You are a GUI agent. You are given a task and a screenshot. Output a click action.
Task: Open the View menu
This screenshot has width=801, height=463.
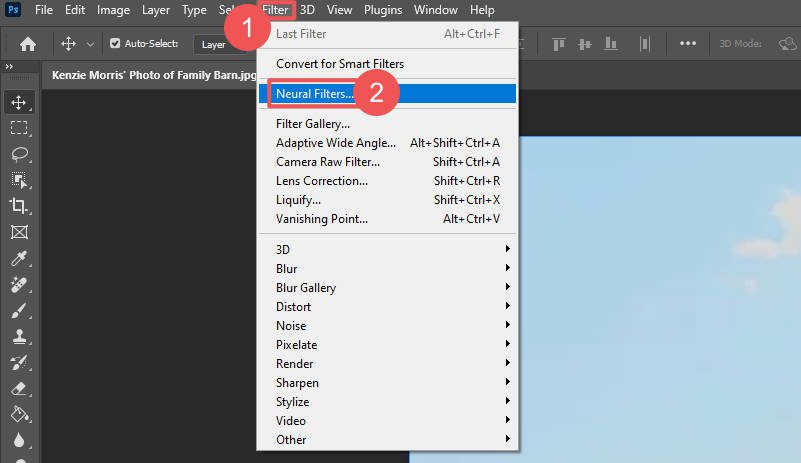pyautogui.click(x=339, y=10)
